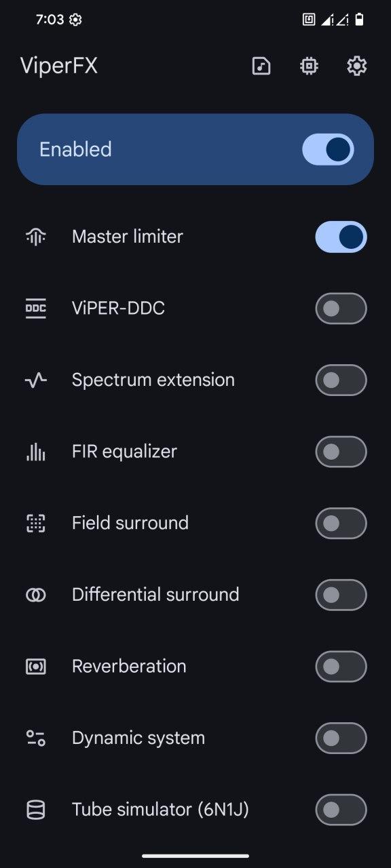Image resolution: width=391 pixels, height=868 pixels.
Task: Enable the Dynamic system toggle
Action: pos(341,738)
